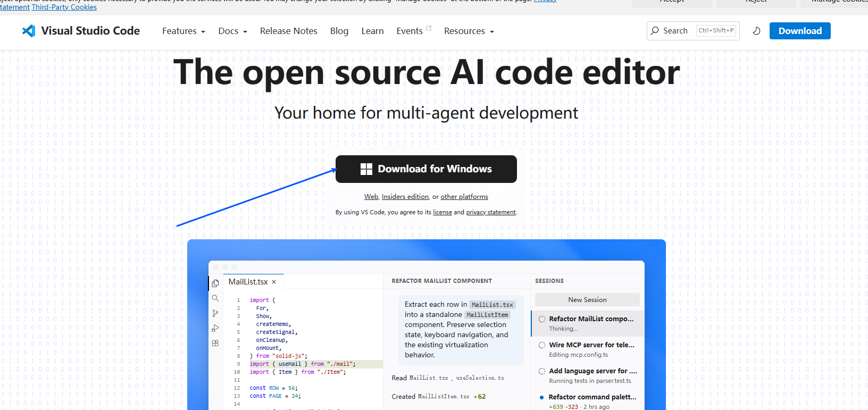Open the other platforms link

(x=464, y=197)
